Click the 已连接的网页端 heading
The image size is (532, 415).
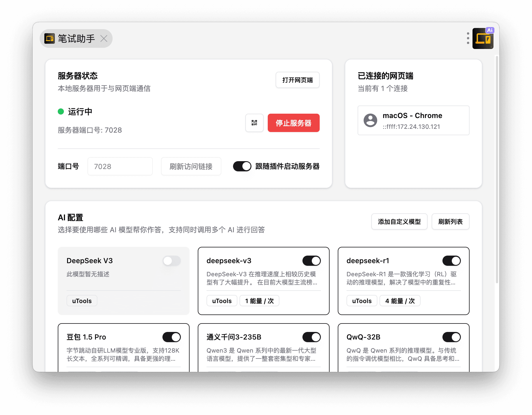tap(386, 76)
